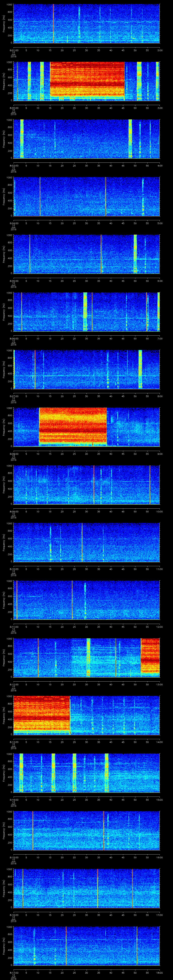
Task: Click the '8:12:00' start time label
Action: (14, 684)
